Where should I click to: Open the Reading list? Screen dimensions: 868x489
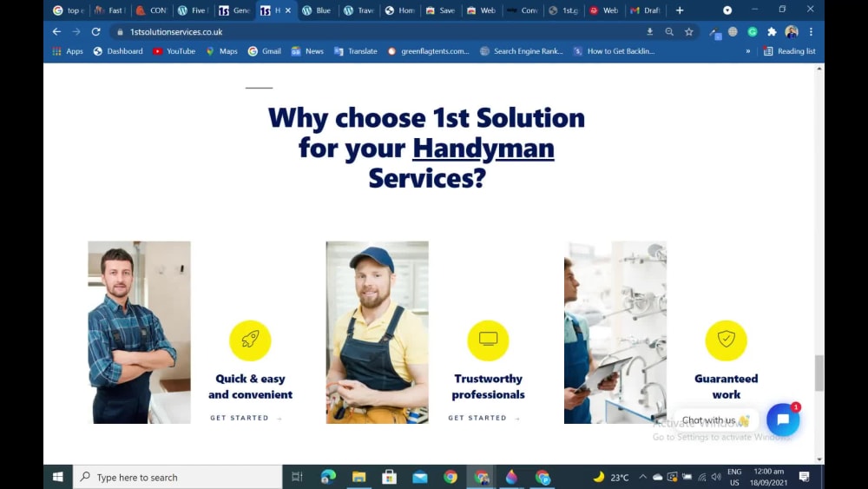point(789,51)
